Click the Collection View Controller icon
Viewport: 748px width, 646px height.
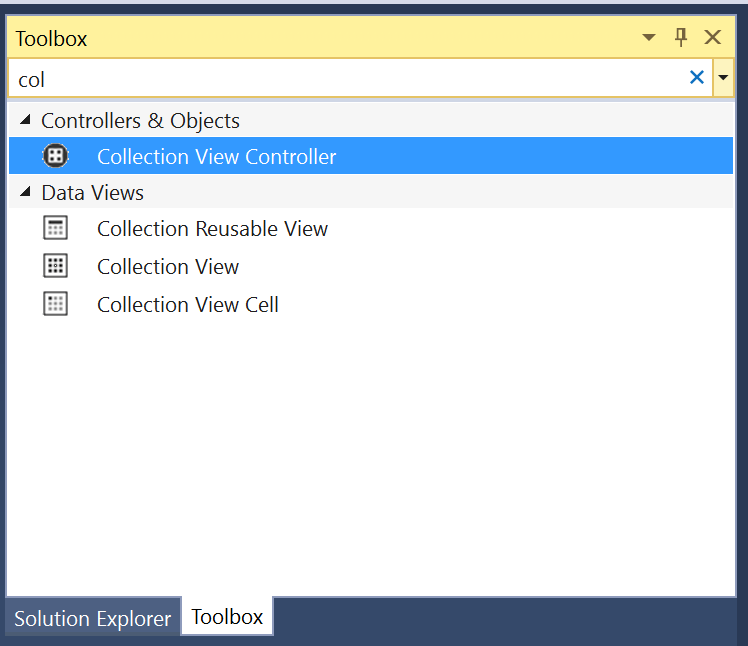click(x=55, y=156)
